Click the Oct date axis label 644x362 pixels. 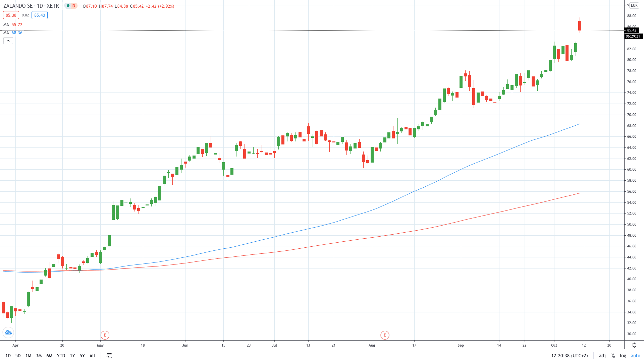tap(554, 345)
